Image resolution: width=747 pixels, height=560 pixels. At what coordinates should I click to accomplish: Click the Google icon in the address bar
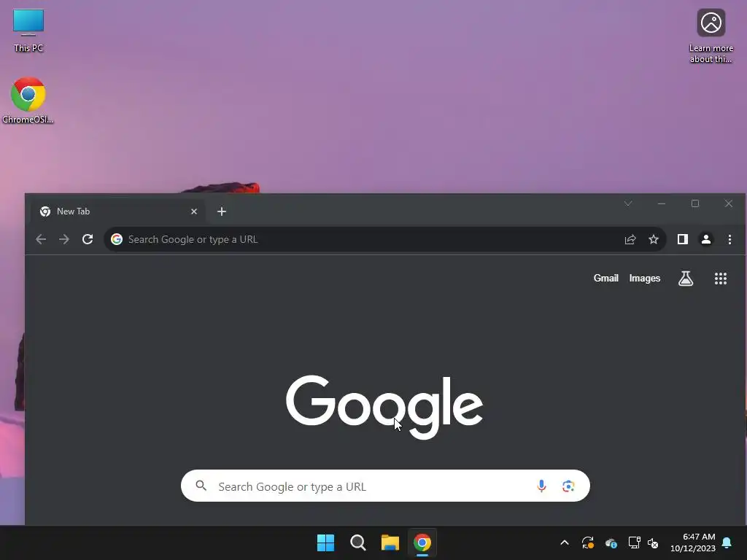point(117,239)
